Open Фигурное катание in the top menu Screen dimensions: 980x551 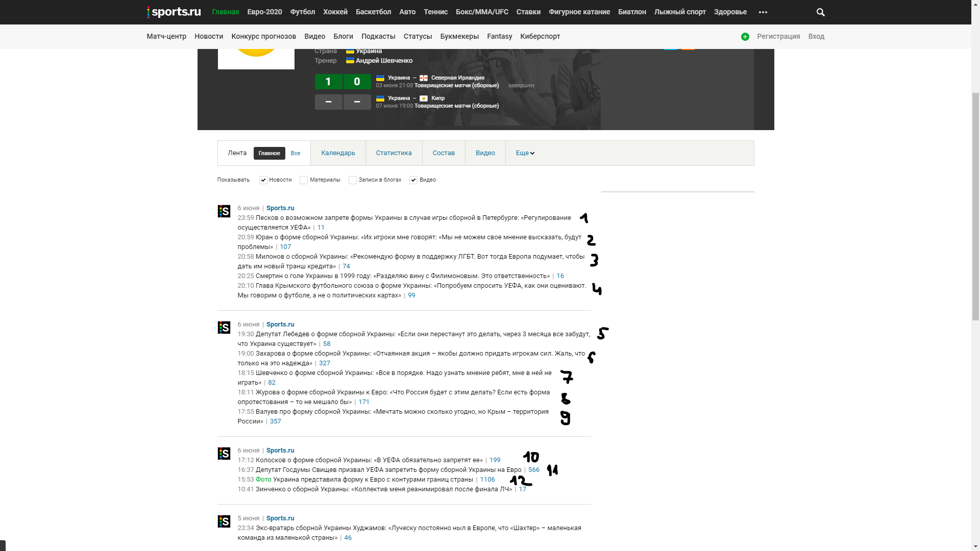579,12
